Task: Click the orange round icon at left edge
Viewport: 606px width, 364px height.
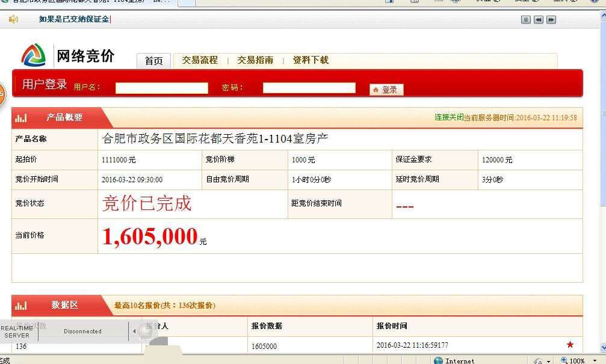Action: [x=2, y=93]
